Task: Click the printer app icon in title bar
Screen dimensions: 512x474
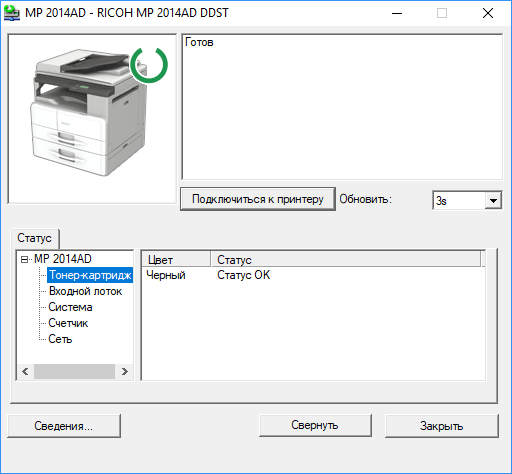Action: [12, 13]
